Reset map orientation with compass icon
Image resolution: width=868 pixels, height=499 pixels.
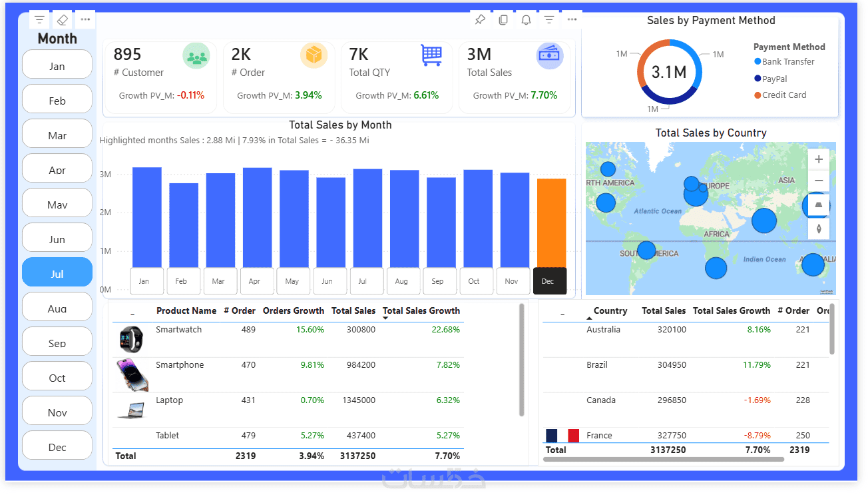click(819, 229)
